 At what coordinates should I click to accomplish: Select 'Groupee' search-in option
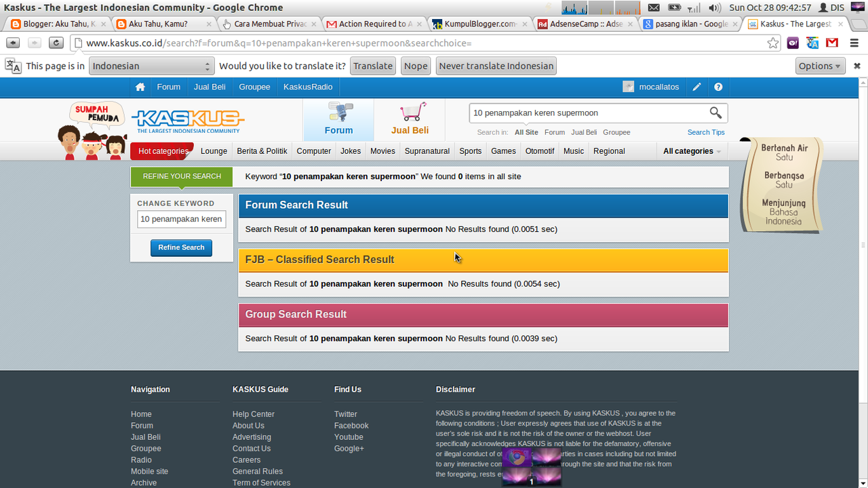[x=616, y=132]
